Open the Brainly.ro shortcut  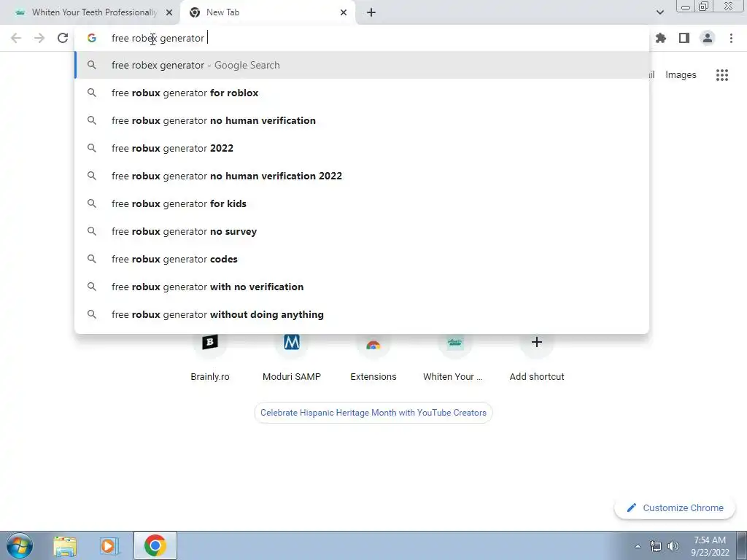click(210, 357)
